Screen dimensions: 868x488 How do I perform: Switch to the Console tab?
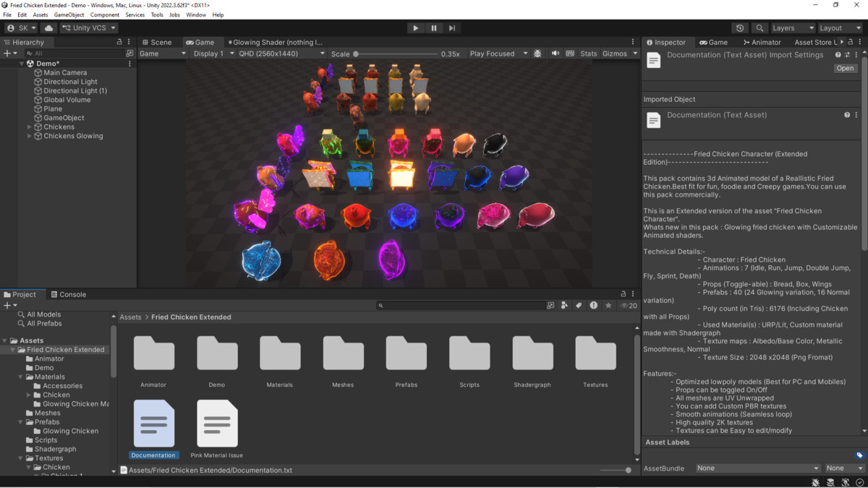[68, 294]
